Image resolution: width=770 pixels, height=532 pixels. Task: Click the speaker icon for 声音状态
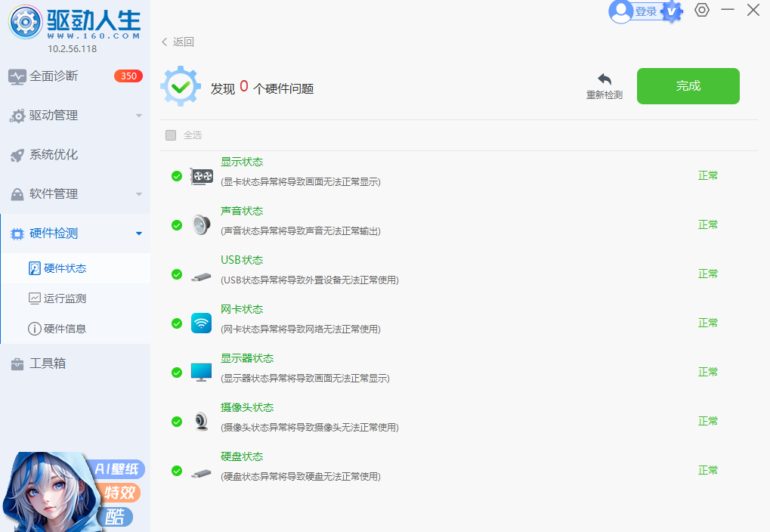pyautogui.click(x=201, y=225)
